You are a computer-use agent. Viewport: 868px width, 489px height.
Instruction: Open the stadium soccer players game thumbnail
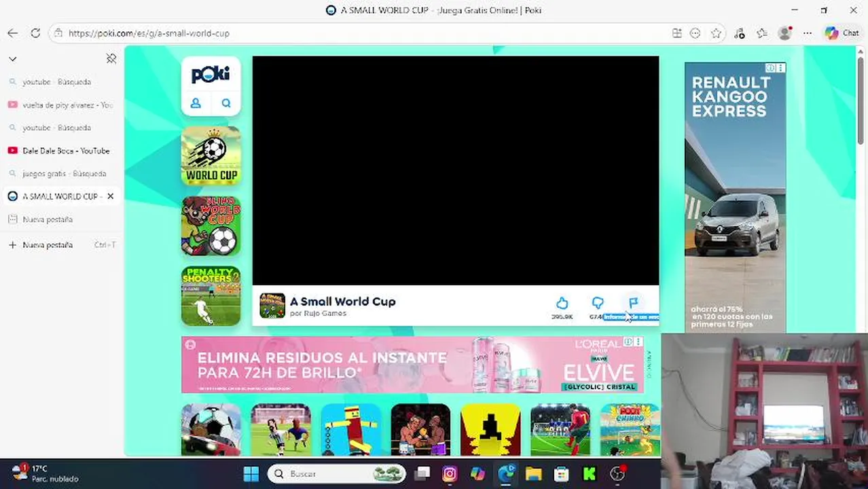[x=281, y=430]
